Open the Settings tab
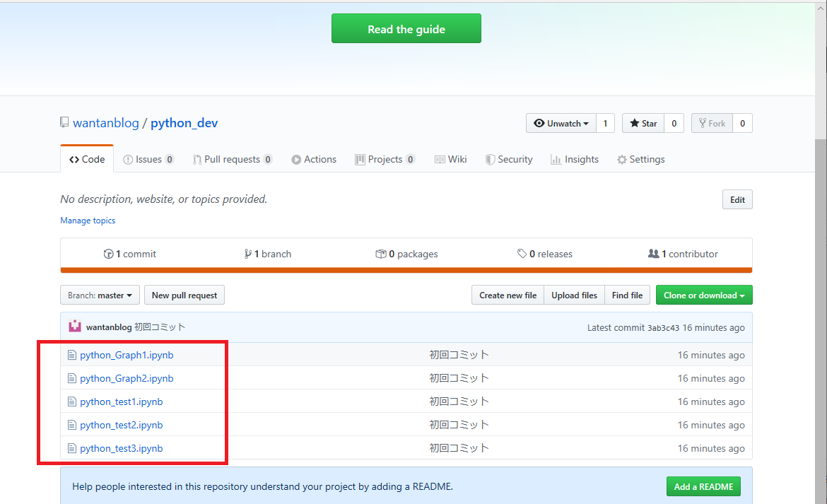Image resolution: width=827 pixels, height=504 pixels. [641, 159]
